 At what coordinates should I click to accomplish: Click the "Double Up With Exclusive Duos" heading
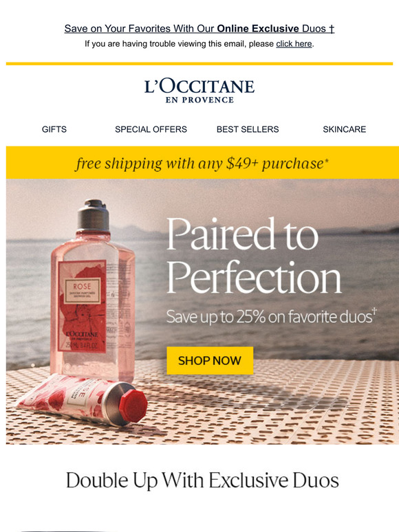202,480
